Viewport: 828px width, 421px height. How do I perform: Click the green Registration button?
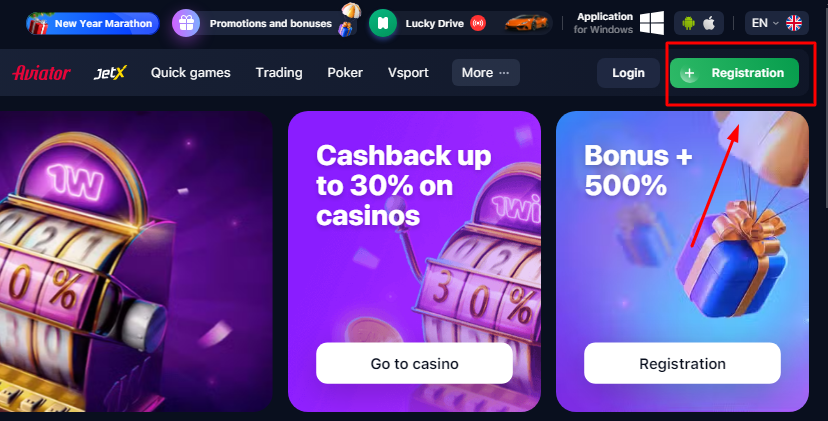pyautogui.click(x=735, y=73)
